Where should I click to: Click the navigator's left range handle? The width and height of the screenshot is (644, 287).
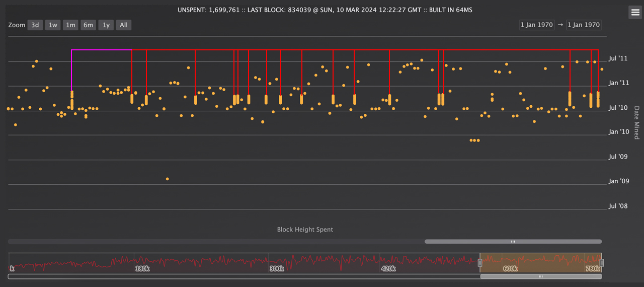coord(480,263)
